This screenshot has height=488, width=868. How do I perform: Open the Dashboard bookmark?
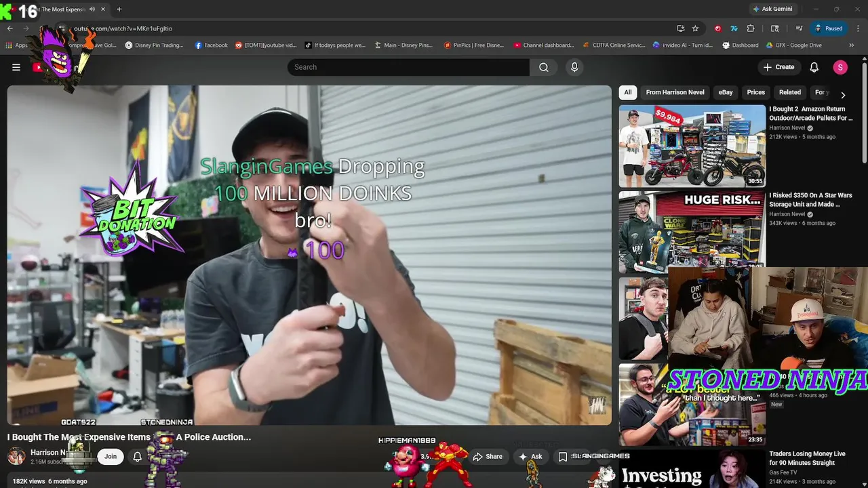click(x=740, y=45)
